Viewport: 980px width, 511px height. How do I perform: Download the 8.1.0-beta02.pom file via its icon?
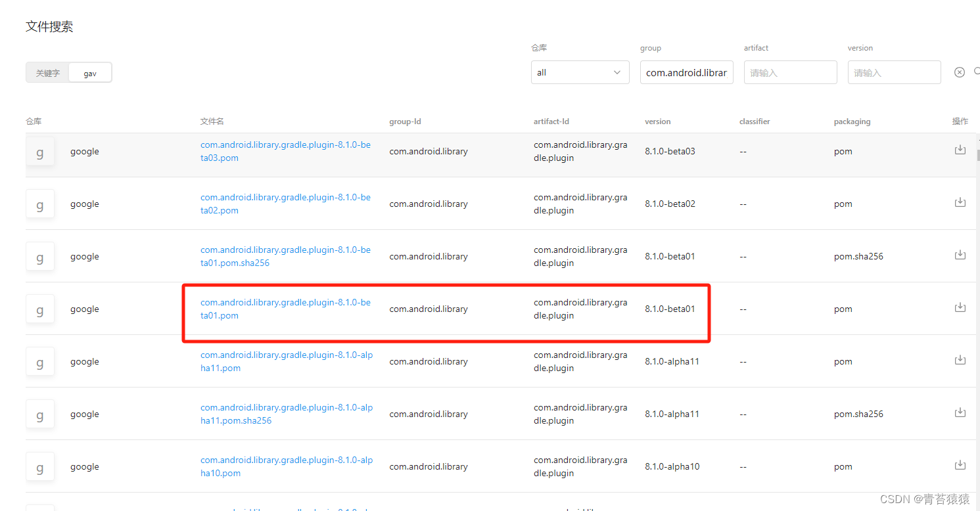point(960,202)
